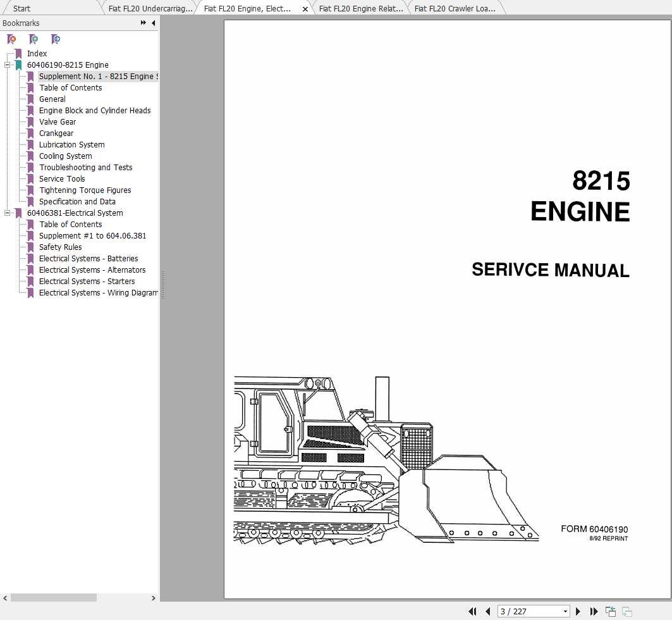
Task: Create a new bookmark
Action: click(x=34, y=39)
